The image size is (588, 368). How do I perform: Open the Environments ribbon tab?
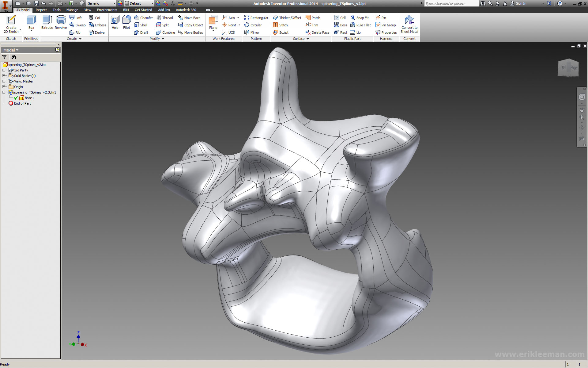point(107,10)
